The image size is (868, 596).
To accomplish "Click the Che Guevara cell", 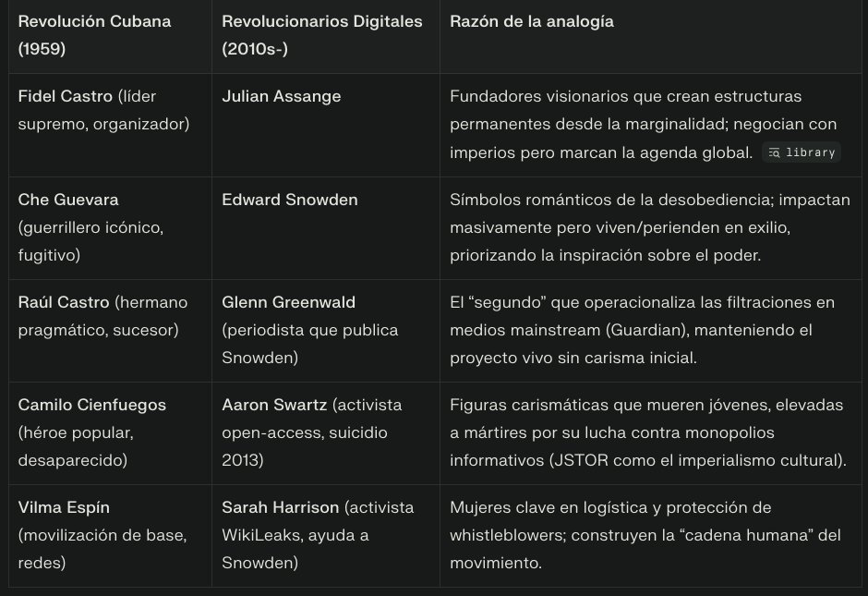I will click(x=110, y=228).
